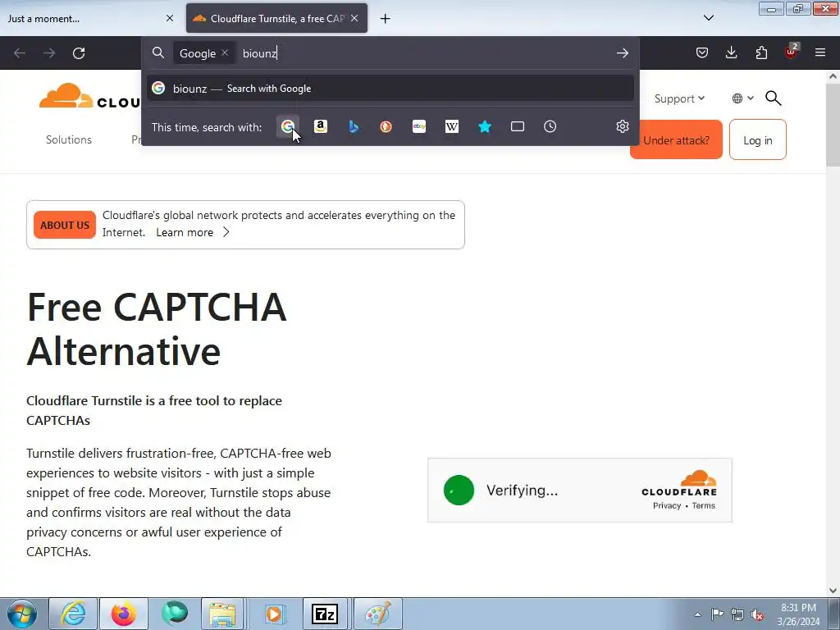Viewport: 840px width, 630px height.
Task: Open Save to Pocket icon
Action: [702, 52]
